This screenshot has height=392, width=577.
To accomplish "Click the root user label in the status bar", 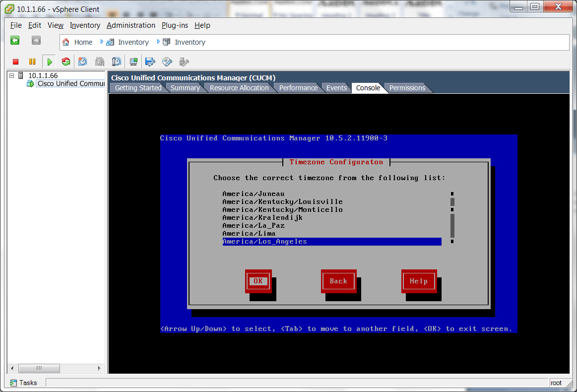I will (x=556, y=383).
